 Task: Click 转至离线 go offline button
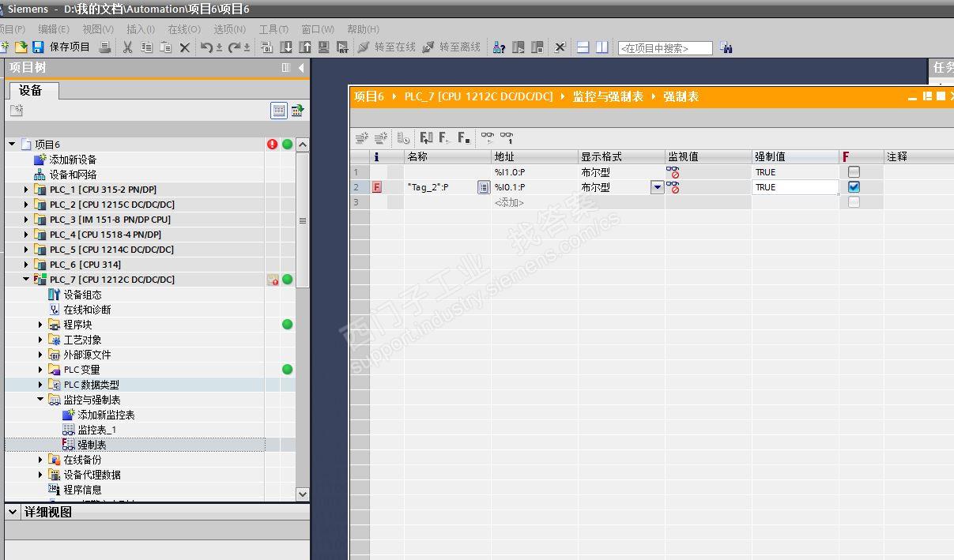451,47
